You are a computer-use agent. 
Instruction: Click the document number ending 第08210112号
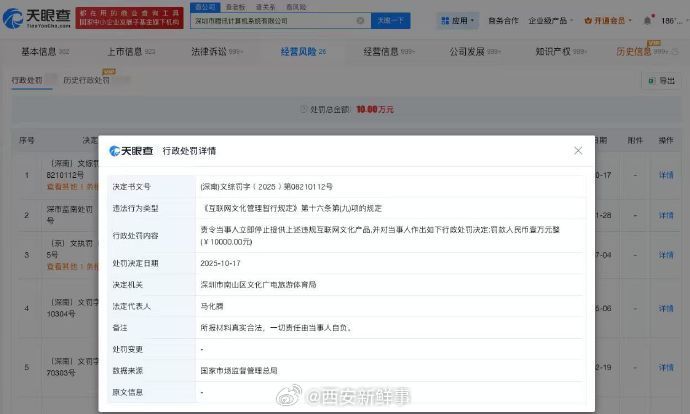[266, 187]
